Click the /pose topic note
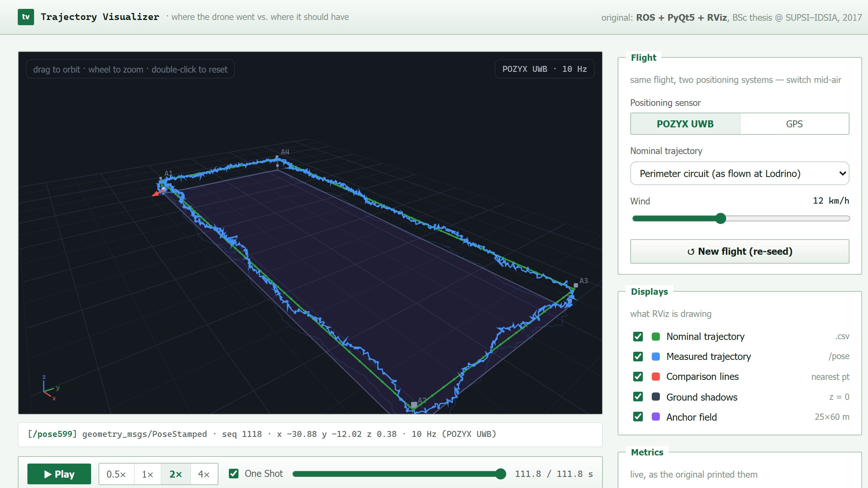Image resolution: width=868 pixels, height=488 pixels. click(x=839, y=356)
